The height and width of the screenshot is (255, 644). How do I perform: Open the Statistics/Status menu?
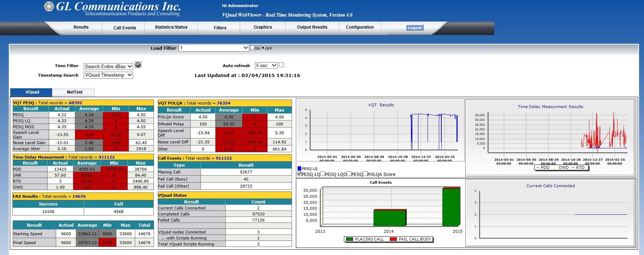coord(171,27)
